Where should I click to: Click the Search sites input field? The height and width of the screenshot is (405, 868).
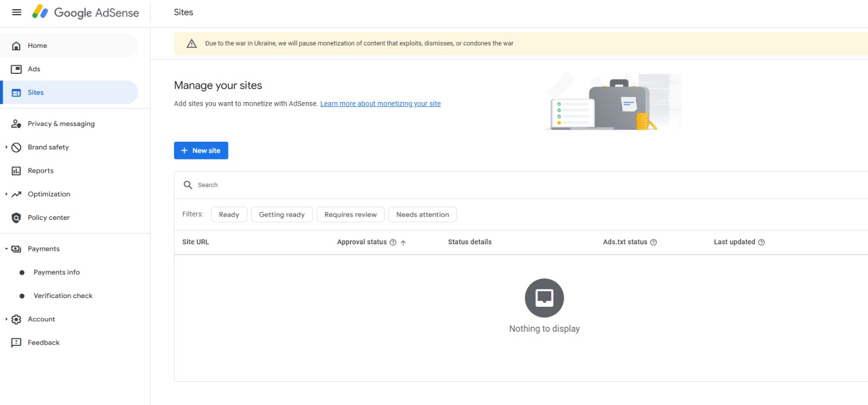tap(521, 185)
